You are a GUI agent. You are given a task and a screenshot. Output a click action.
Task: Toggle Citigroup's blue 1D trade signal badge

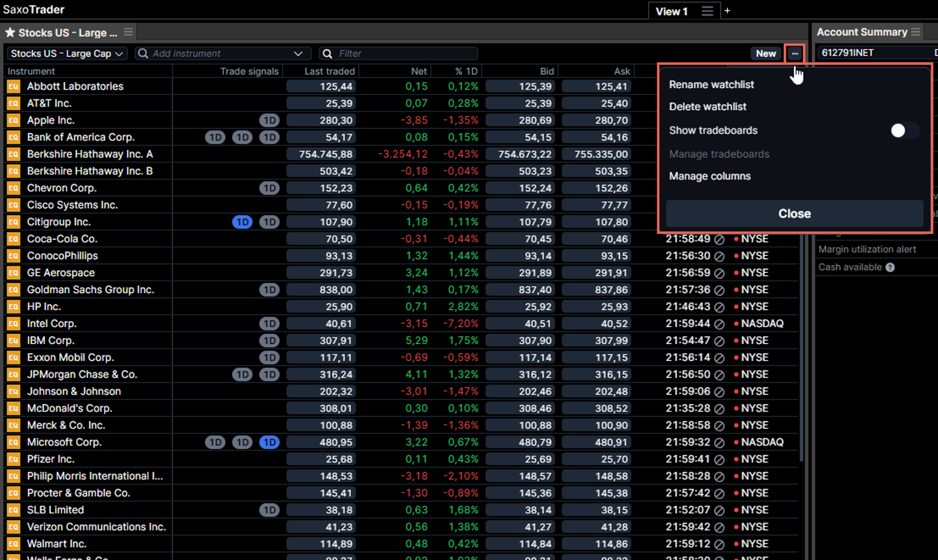click(x=242, y=222)
